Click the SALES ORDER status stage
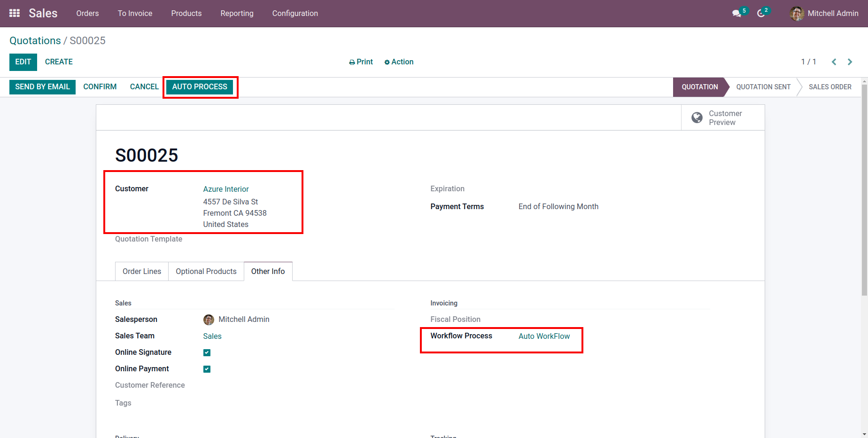Image resolution: width=868 pixels, height=438 pixels. [x=830, y=87]
